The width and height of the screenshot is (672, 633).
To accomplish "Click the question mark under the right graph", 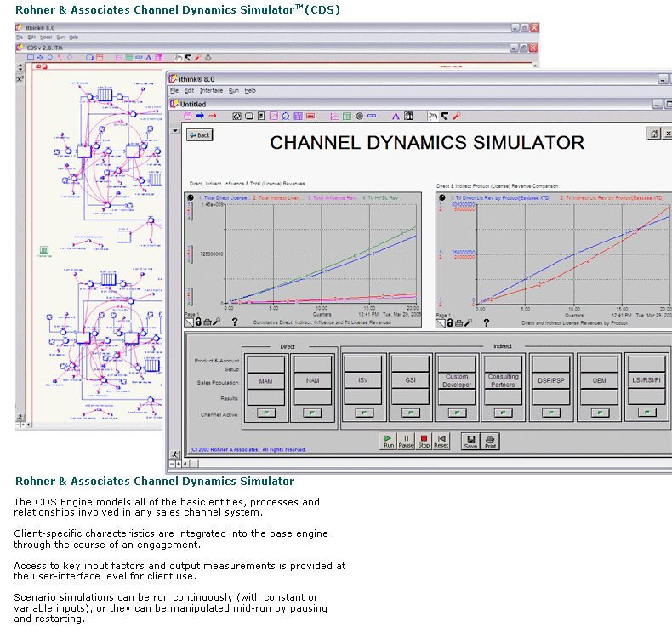I will [x=486, y=322].
